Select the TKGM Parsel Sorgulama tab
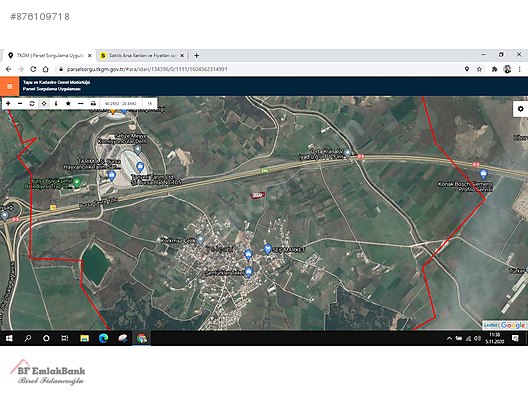This screenshot has height=396, width=528. pos(49,56)
